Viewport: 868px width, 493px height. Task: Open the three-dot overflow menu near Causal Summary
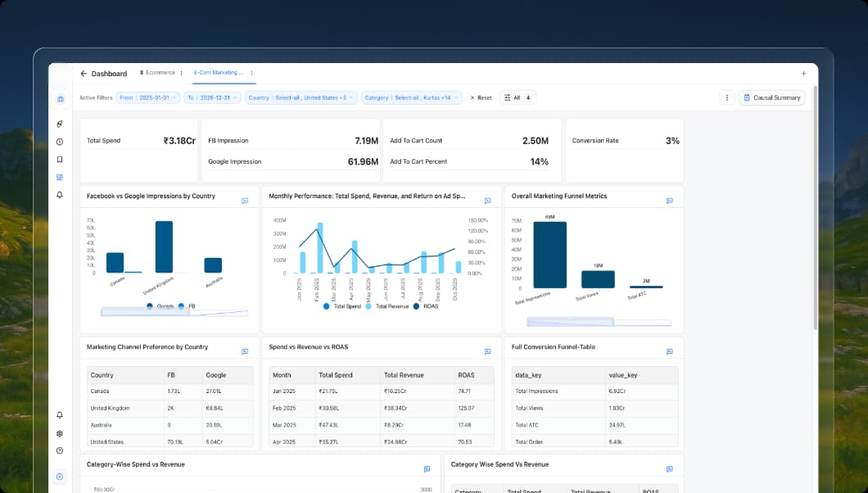(727, 97)
